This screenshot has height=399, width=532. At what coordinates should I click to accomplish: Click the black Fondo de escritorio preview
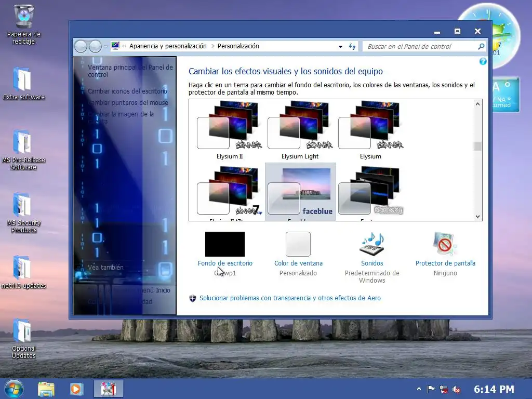click(x=224, y=244)
